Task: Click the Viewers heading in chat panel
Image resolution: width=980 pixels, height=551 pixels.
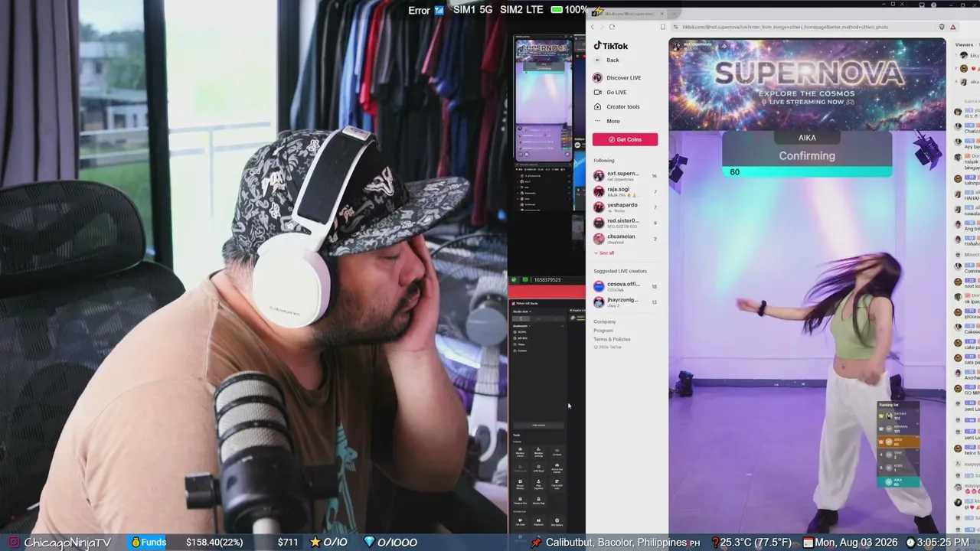Action: tap(964, 44)
